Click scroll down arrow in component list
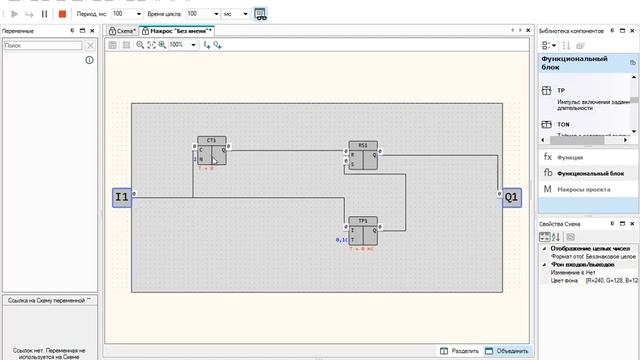640x360 pixels. click(x=634, y=131)
